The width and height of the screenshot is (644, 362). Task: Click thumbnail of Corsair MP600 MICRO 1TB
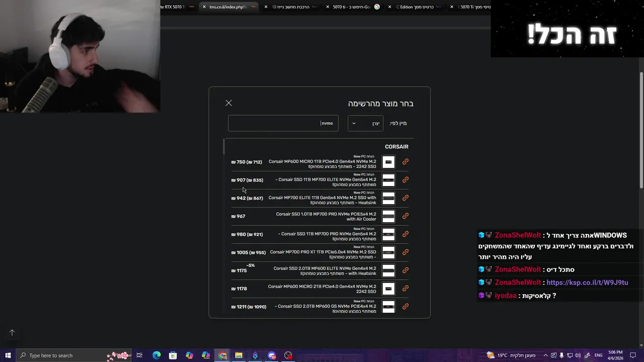point(388,162)
